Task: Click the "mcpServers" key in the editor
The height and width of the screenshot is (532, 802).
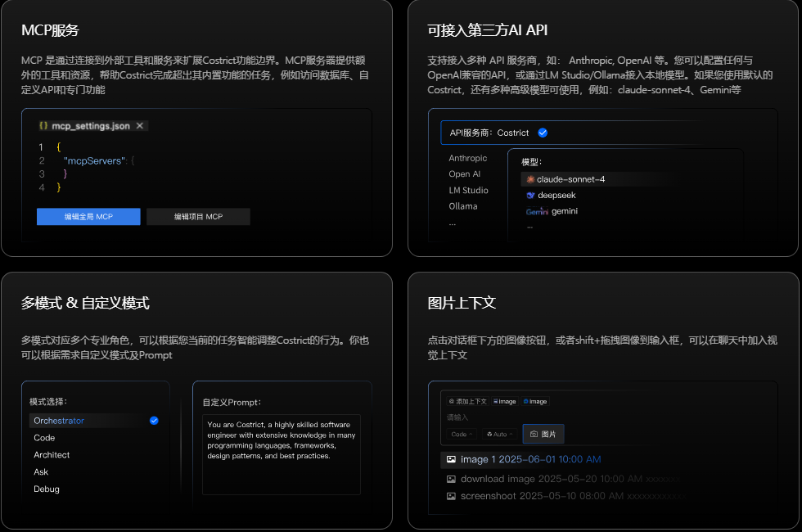Action: pos(95,160)
